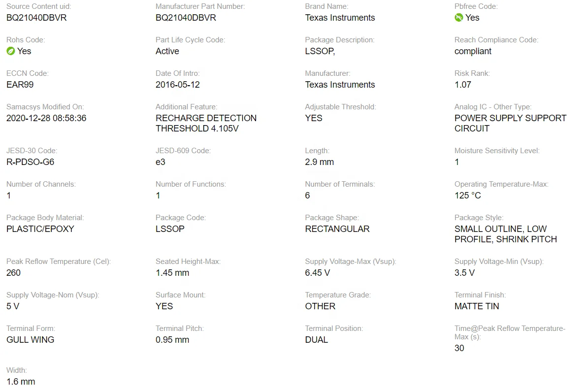Viewport: 584px width, 392px height.
Task: Click the Source Content uid value BQ21040DBVR
Action: (x=36, y=18)
